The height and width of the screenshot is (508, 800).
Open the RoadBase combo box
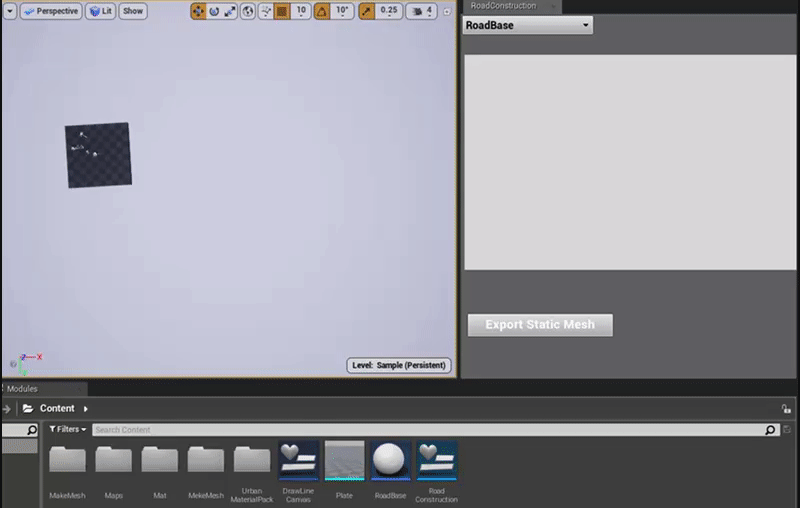528,25
